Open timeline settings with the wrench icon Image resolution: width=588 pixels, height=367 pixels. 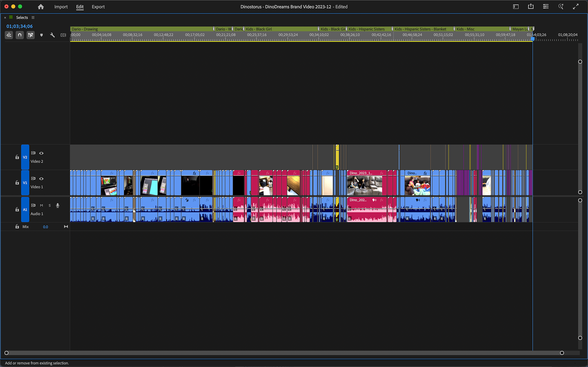(x=52, y=35)
